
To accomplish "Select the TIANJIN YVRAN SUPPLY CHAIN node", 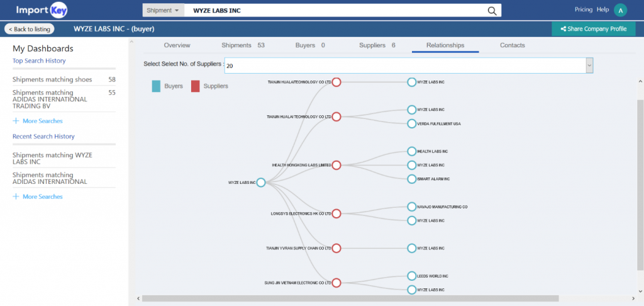I will (x=336, y=248).
